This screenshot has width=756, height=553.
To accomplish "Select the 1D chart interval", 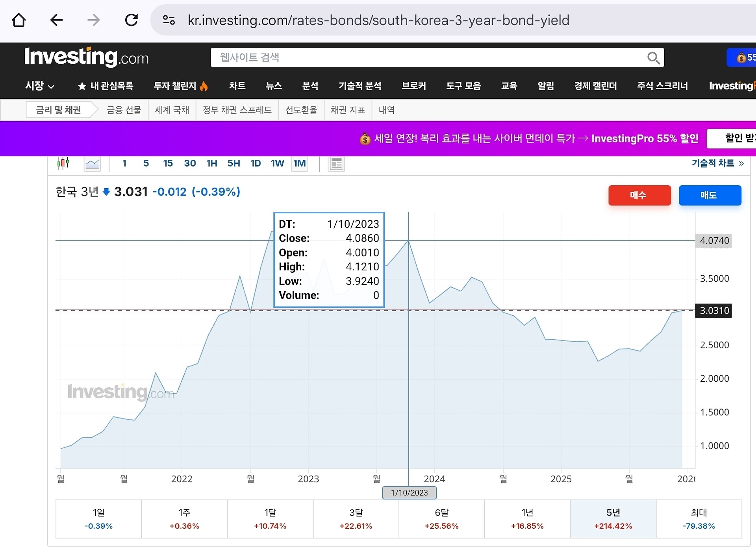I will coord(256,163).
